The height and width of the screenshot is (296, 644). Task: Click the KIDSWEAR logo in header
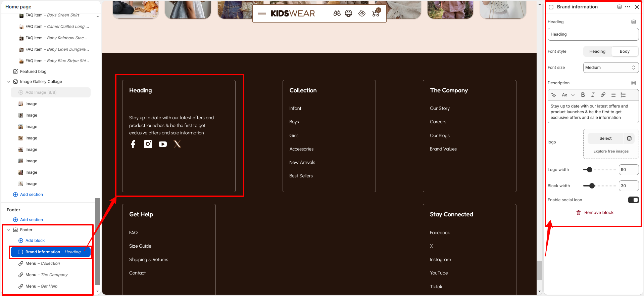coord(293,13)
